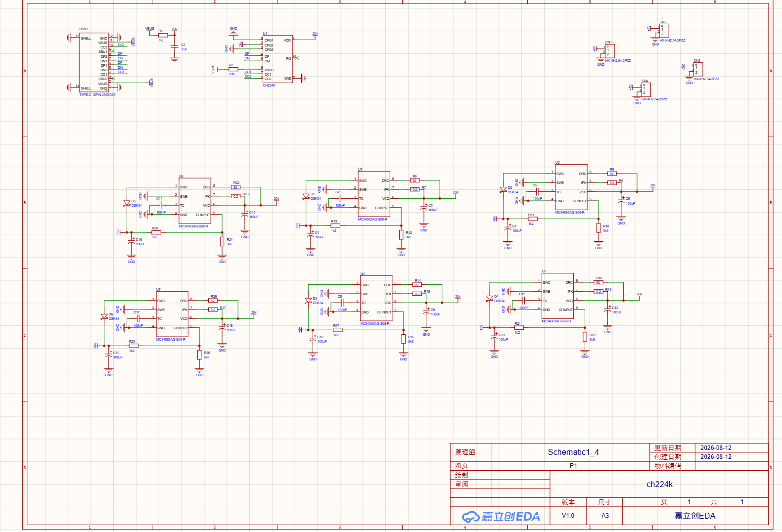This screenshot has height=532, width=782.
Task: Select capacitor C3 100uF symbol
Action: pos(424,207)
